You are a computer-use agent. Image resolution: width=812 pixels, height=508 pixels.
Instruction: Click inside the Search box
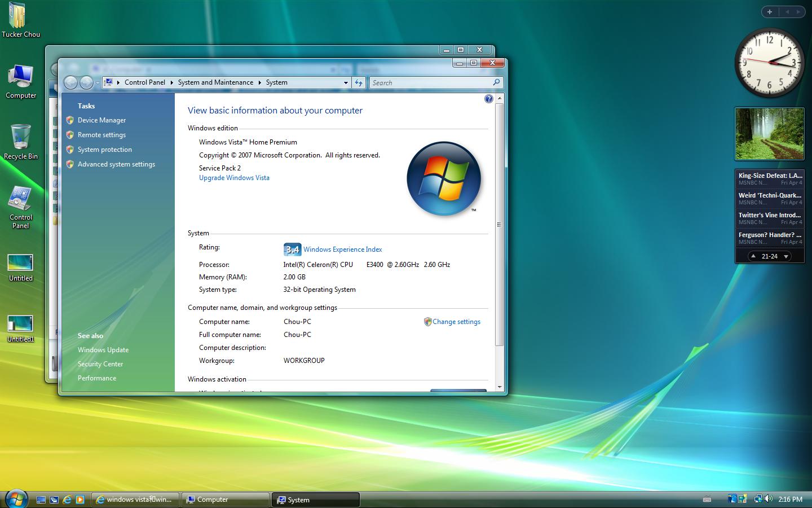[429, 82]
